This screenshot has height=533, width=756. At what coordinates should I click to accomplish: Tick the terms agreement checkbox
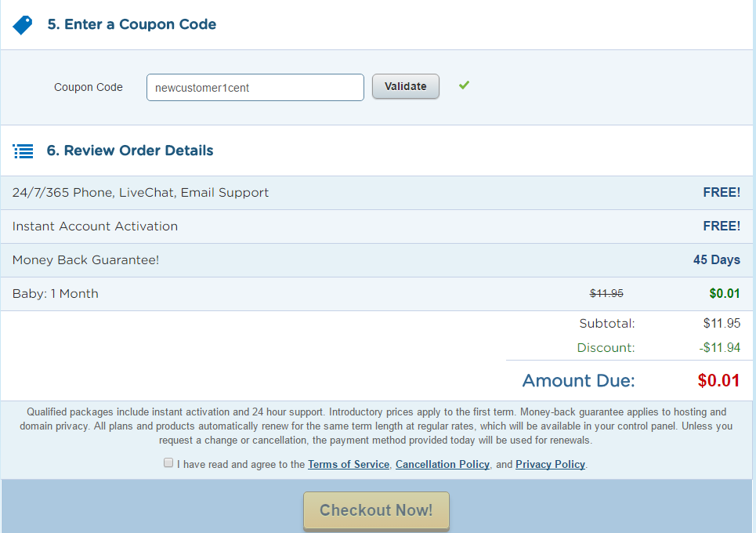(168, 463)
